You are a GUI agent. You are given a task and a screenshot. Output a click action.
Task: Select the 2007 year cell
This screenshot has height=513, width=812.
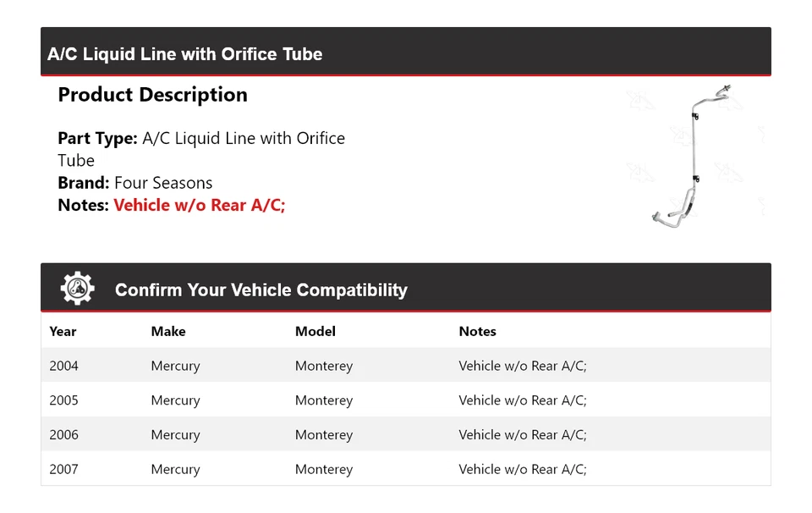63,469
